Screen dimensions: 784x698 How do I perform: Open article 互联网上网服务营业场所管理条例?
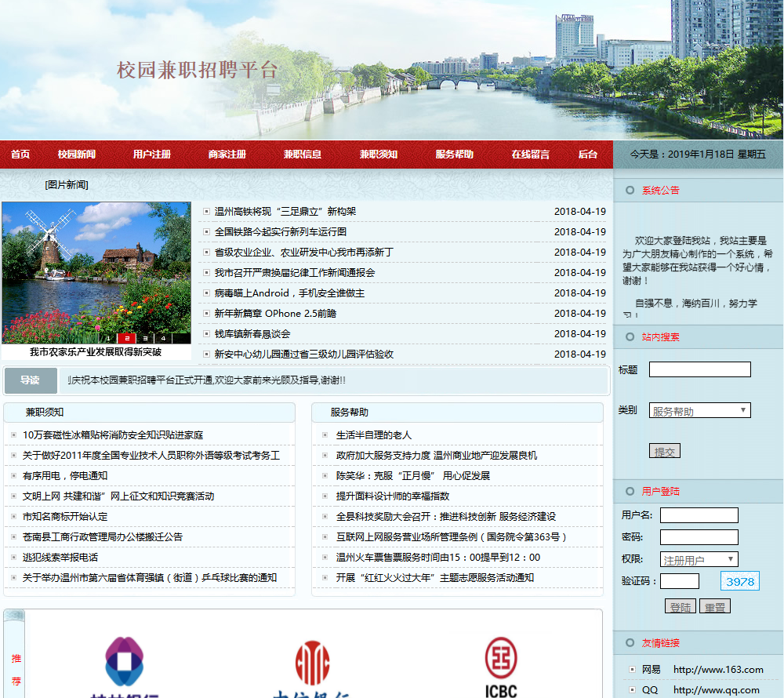[x=451, y=537]
